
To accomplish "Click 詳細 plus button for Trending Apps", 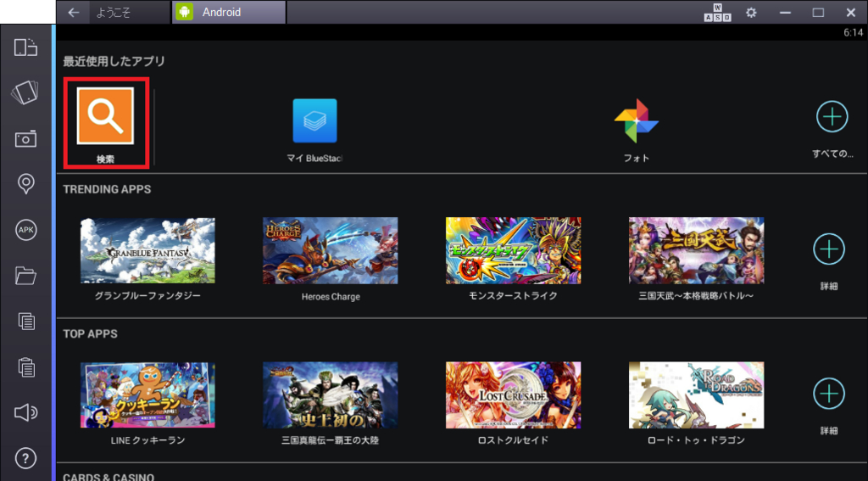I will [829, 250].
